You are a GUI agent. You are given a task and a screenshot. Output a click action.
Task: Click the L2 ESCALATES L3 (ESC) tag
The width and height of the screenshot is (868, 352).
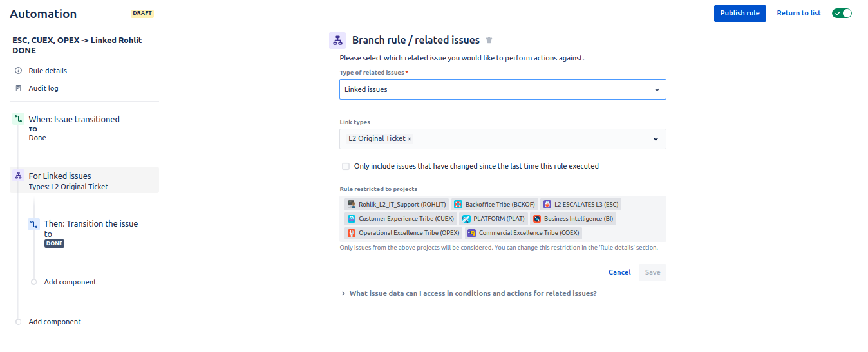coord(581,205)
